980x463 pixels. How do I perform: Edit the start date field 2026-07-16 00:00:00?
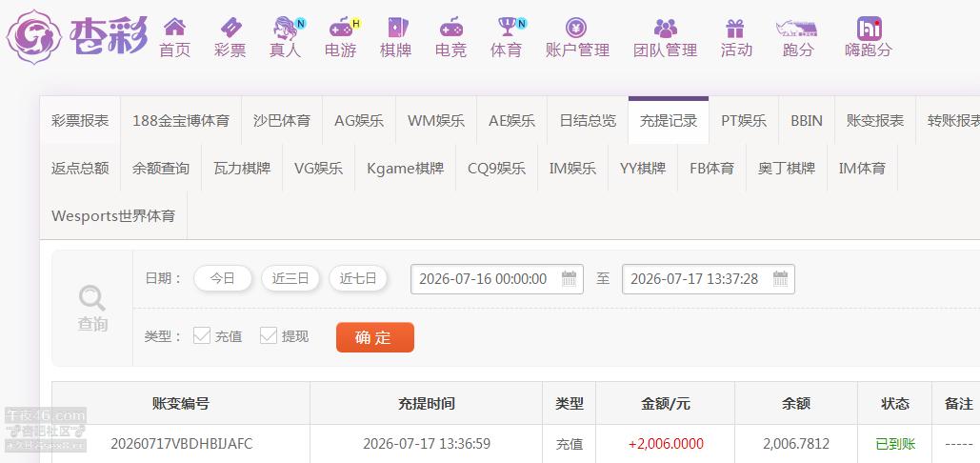coord(497,279)
